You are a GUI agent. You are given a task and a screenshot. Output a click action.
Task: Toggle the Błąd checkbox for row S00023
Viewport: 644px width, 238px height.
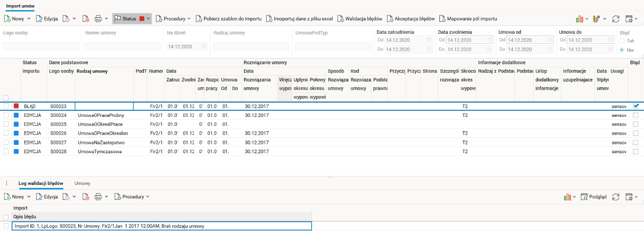click(636, 106)
